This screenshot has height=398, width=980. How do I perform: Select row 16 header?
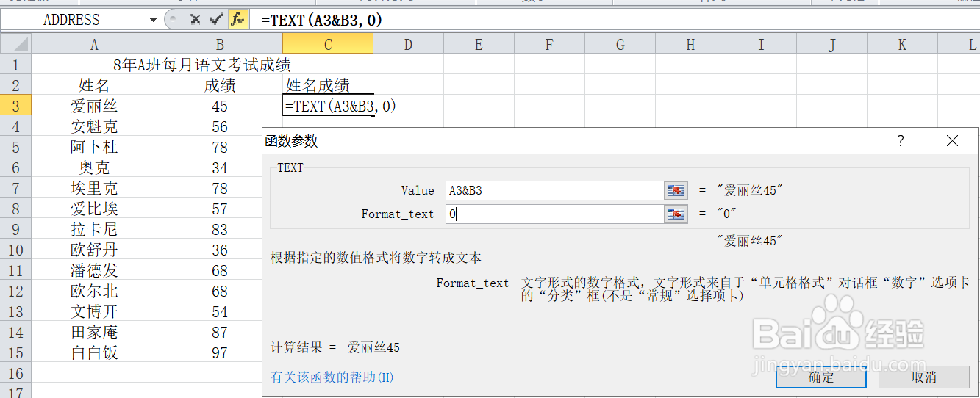click(16, 373)
